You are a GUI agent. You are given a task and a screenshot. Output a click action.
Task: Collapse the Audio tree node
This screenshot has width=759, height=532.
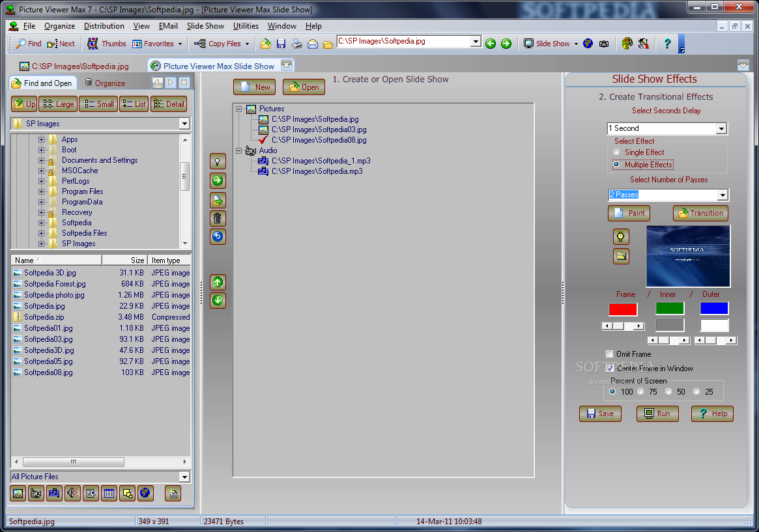[x=238, y=151]
